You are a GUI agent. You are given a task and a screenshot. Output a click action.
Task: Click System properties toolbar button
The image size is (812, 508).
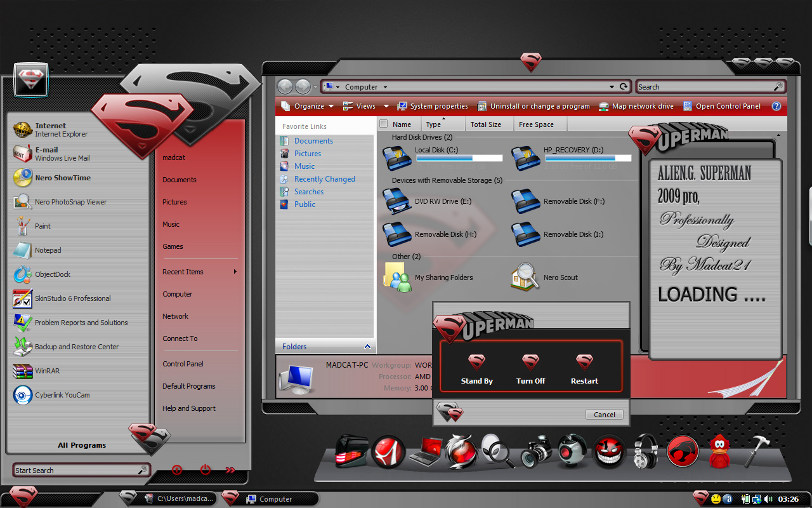tap(433, 106)
